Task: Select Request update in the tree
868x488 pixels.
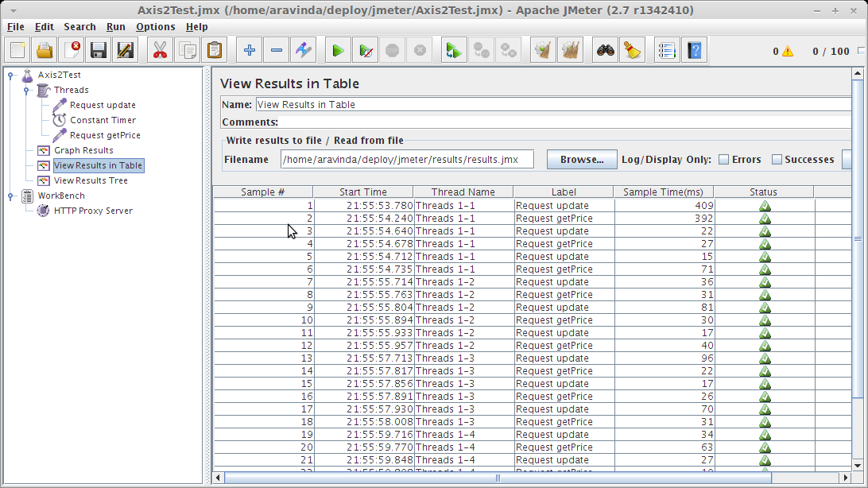Action: (x=103, y=105)
